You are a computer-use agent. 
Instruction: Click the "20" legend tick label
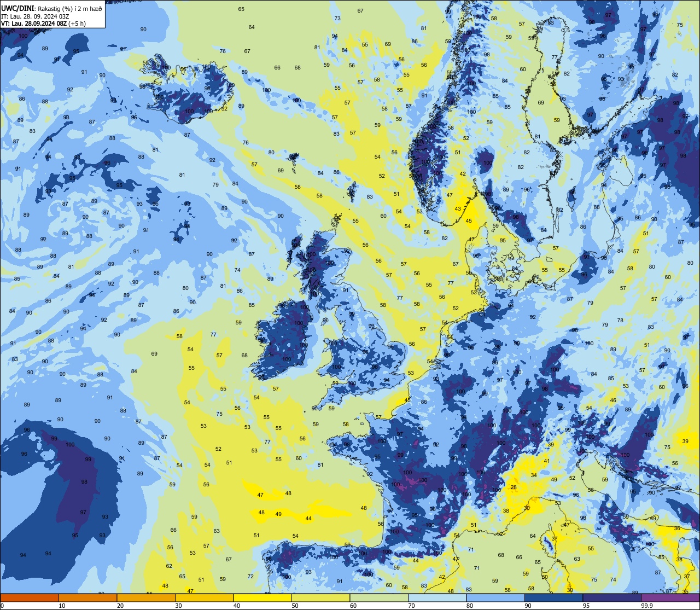click(120, 605)
